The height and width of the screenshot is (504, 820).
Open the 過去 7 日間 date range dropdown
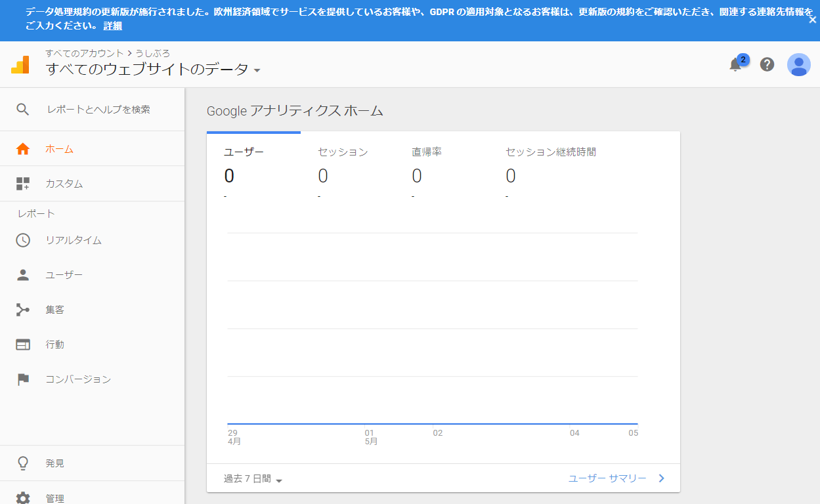point(253,478)
